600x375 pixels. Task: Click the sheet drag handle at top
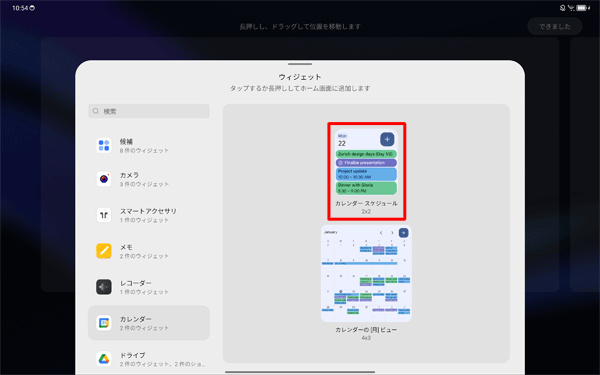click(x=300, y=64)
